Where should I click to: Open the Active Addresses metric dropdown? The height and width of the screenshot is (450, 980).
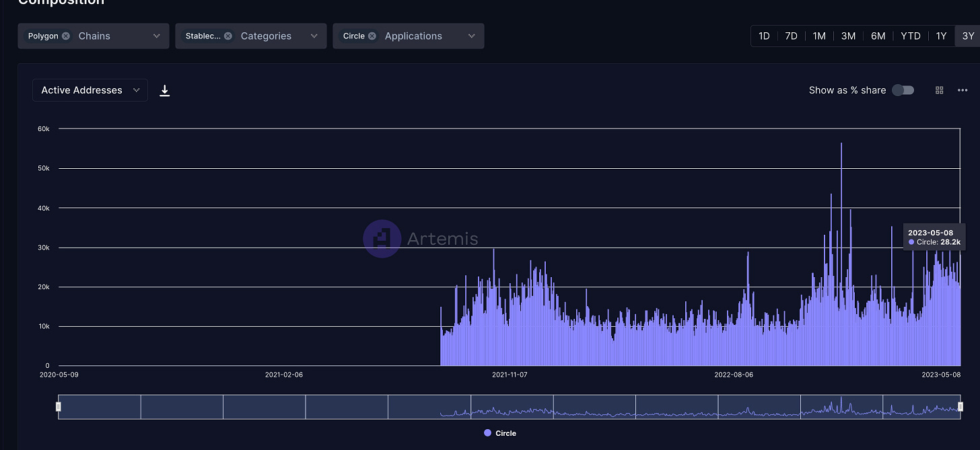(90, 90)
